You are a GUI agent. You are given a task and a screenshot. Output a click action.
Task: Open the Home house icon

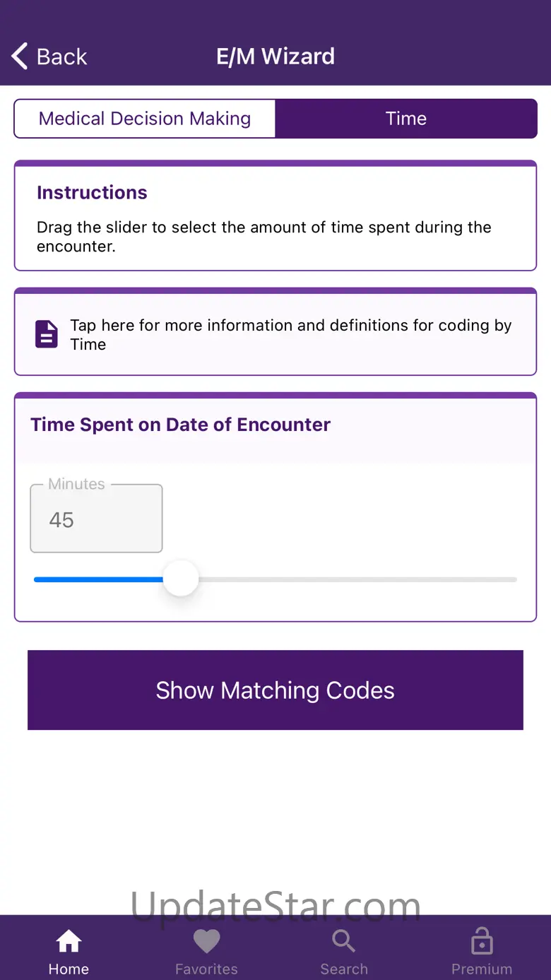[69, 941]
